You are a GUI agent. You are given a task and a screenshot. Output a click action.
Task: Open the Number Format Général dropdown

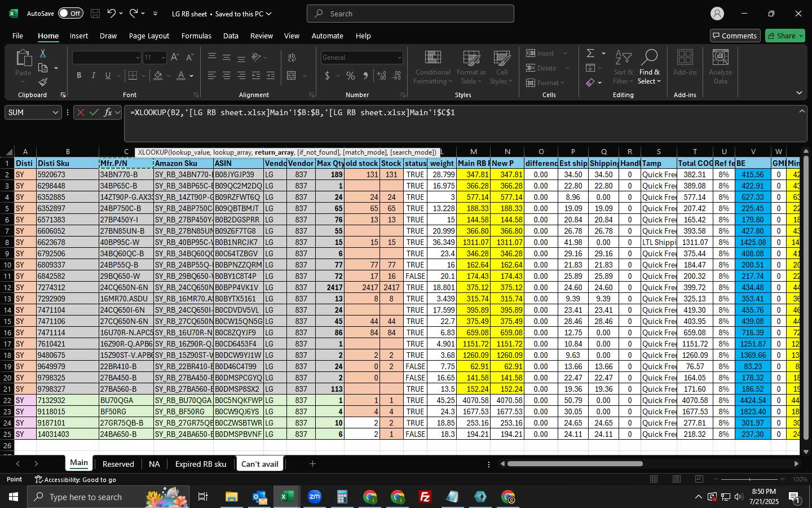[399, 58]
